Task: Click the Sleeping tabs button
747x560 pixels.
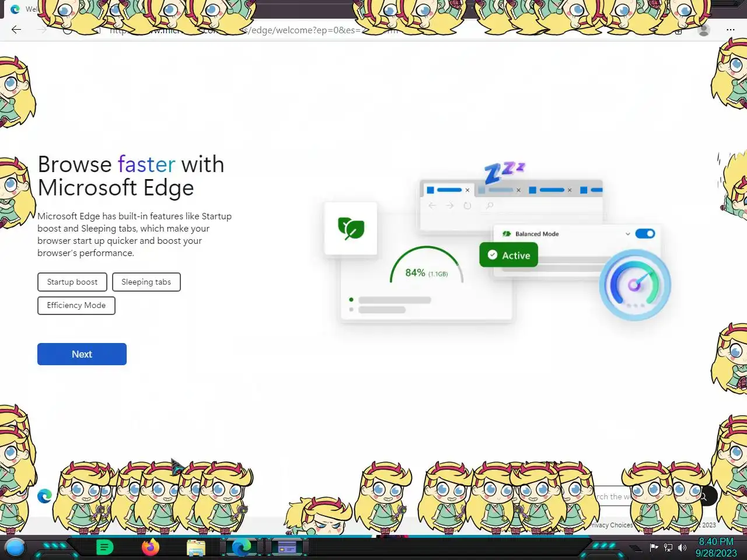Action: 146,282
